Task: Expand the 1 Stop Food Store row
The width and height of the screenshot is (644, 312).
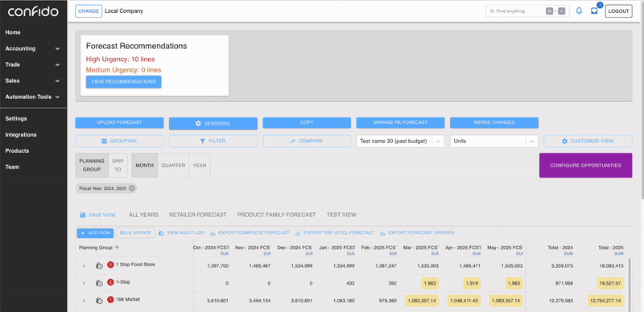Action: tap(84, 265)
